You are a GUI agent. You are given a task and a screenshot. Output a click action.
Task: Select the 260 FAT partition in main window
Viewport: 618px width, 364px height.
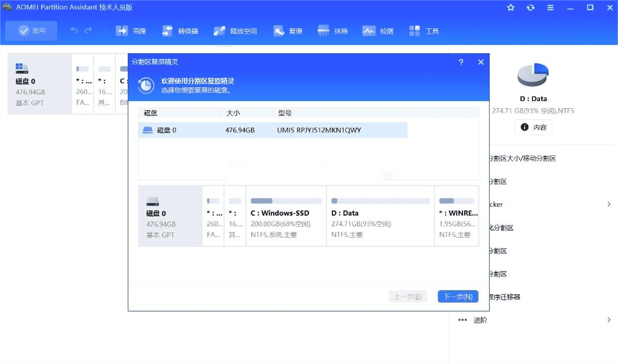click(x=82, y=84)
